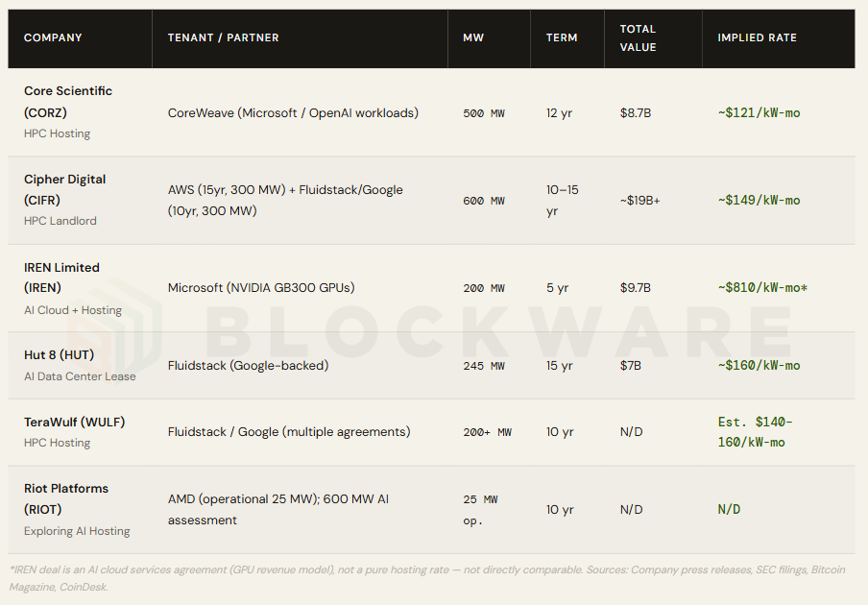
Task: Click the *IREN deal footnote text
Action: (427, 578)
